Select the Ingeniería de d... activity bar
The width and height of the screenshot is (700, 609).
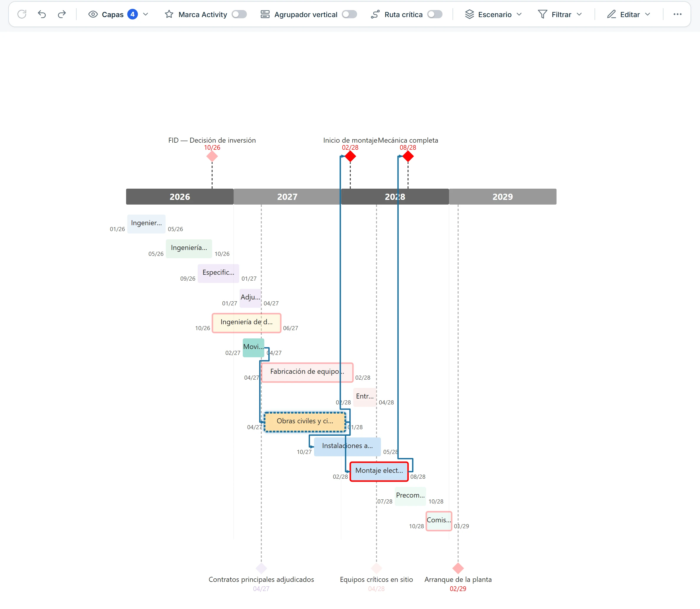click(x=247, y=323)
